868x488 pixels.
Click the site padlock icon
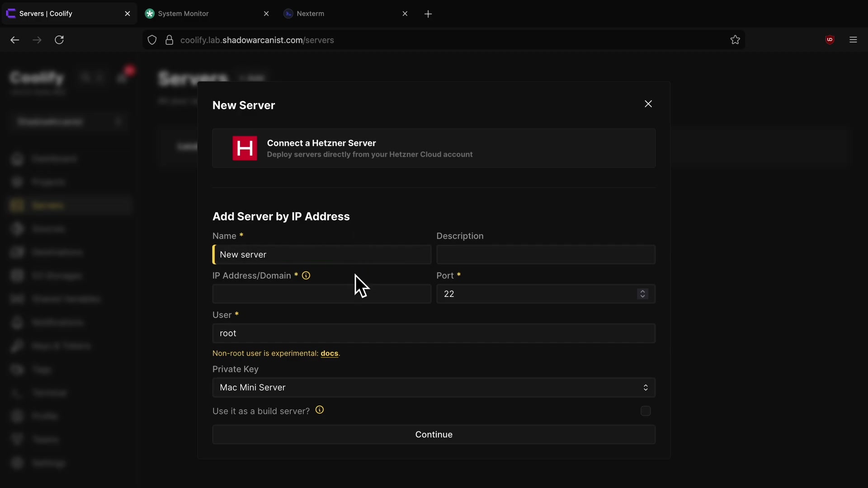(169, 40)
